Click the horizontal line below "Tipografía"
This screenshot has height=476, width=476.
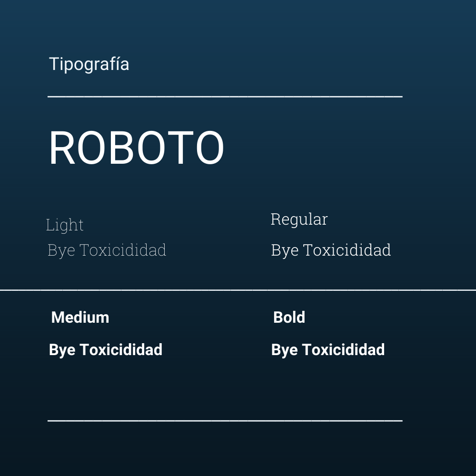point(225,97)
